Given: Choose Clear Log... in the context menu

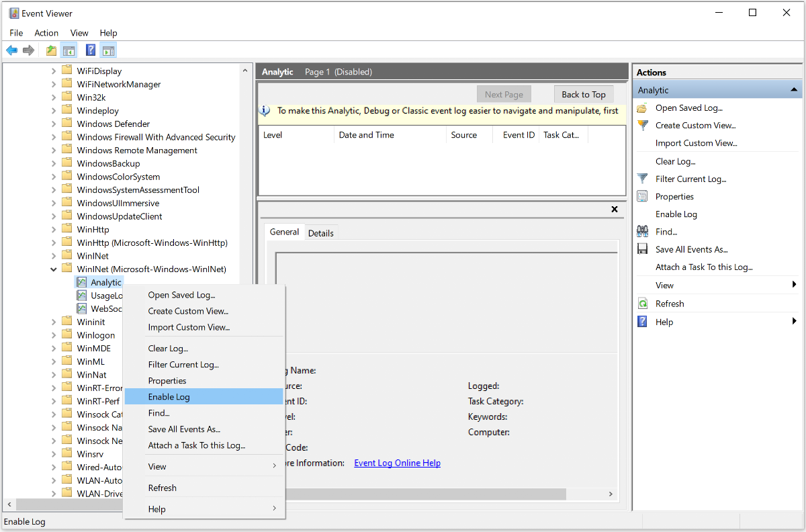Looking at the screenshot, I should [x=205, y=349].
